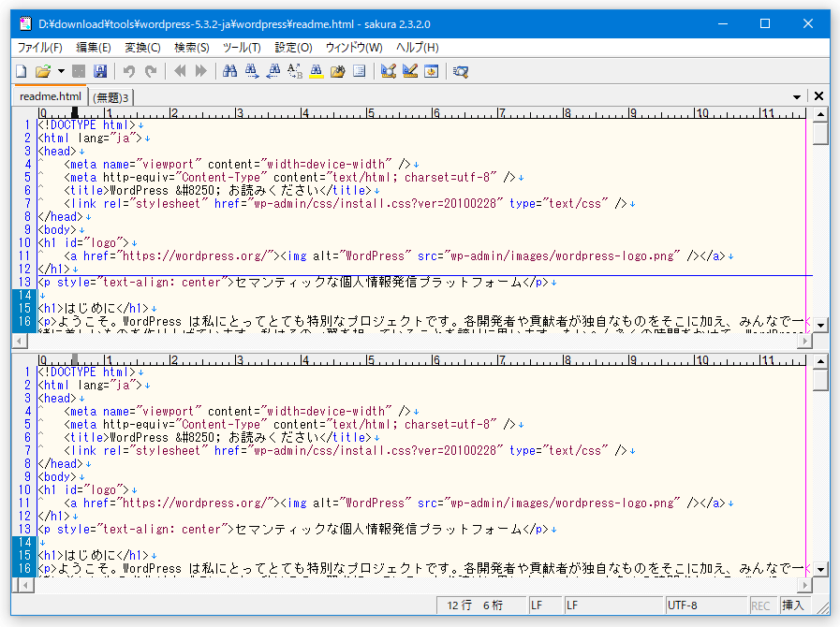Open outline analysis list icon
The height and width of the screenshot is (627, 840).
(360, 71)
